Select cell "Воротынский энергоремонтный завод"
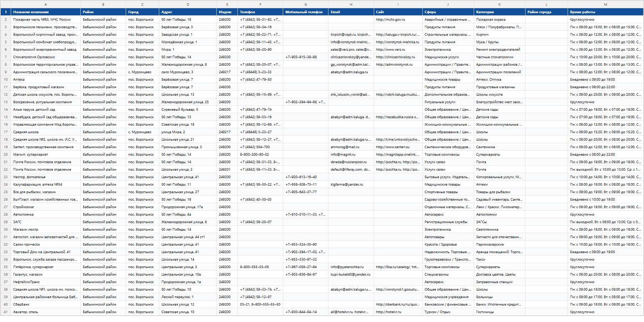Image resolution: width=644 pixels, height=322 pixels. [x=46, y=50]
